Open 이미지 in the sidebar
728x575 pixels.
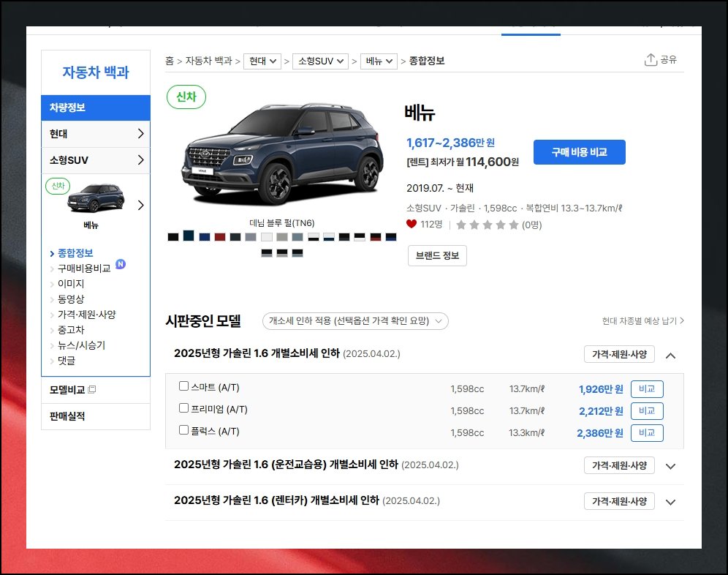pos(71,284)
